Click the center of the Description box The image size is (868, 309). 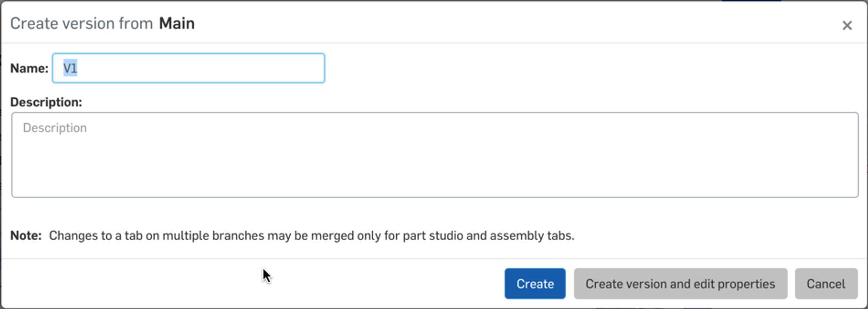pos(435,155)
